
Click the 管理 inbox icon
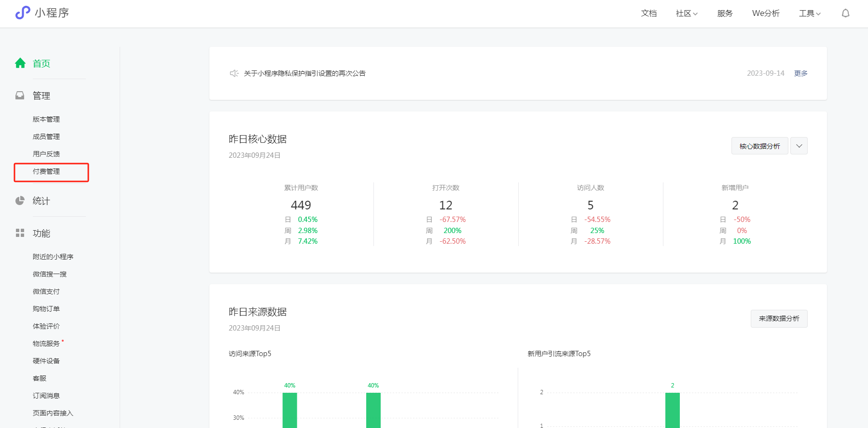[20, 96]
